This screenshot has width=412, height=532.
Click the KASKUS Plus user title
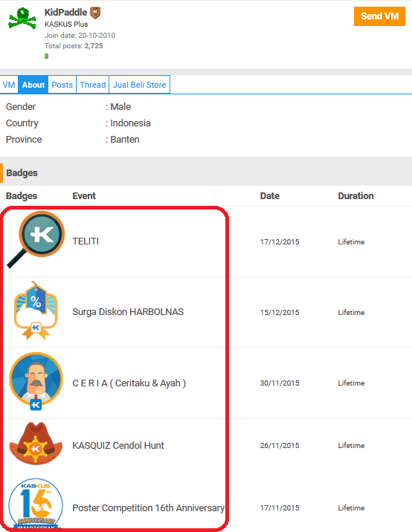66,25
